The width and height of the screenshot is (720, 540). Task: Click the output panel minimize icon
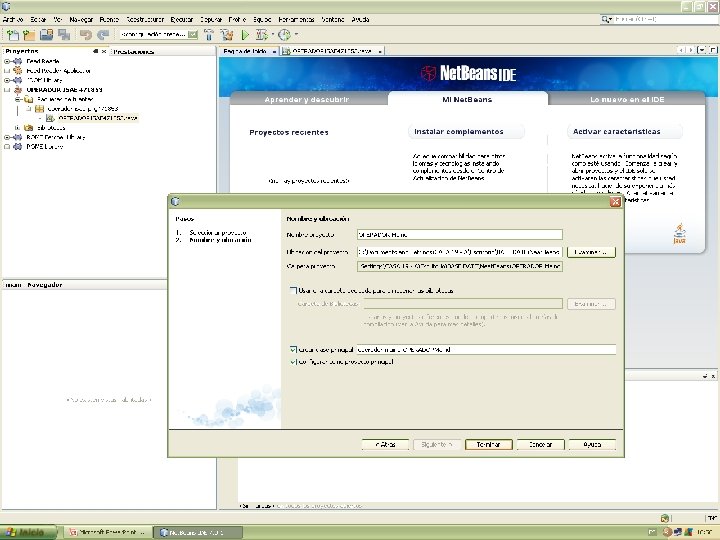coord(705,376)
